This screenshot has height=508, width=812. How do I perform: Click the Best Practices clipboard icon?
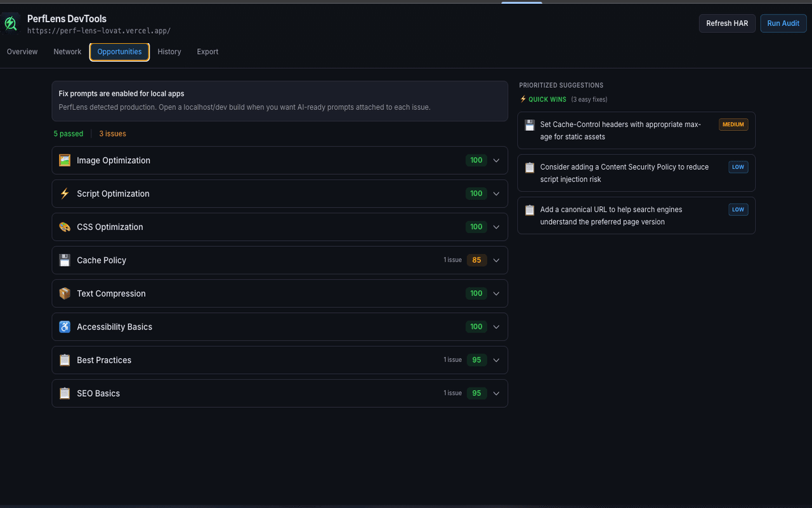pyautogui.click(x=65, y=360)
